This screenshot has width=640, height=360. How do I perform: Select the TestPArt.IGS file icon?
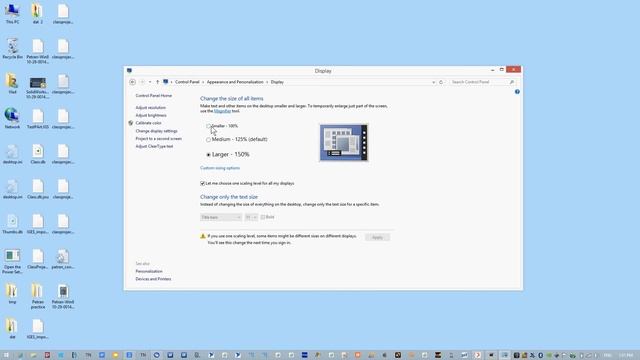(38, 119)
